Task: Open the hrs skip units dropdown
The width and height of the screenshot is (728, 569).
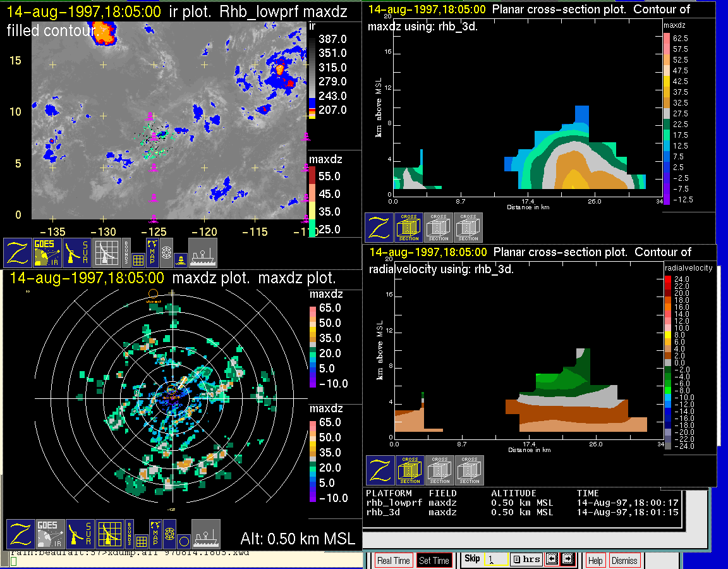Action: click(526, 560)
